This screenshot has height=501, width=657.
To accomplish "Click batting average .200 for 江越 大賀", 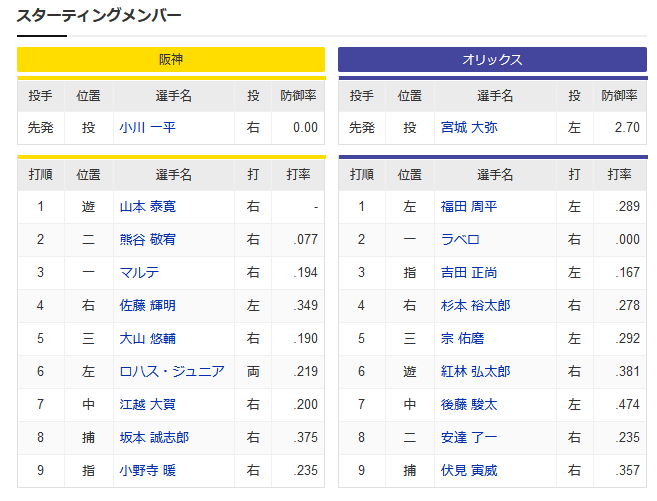I will 306,405.
